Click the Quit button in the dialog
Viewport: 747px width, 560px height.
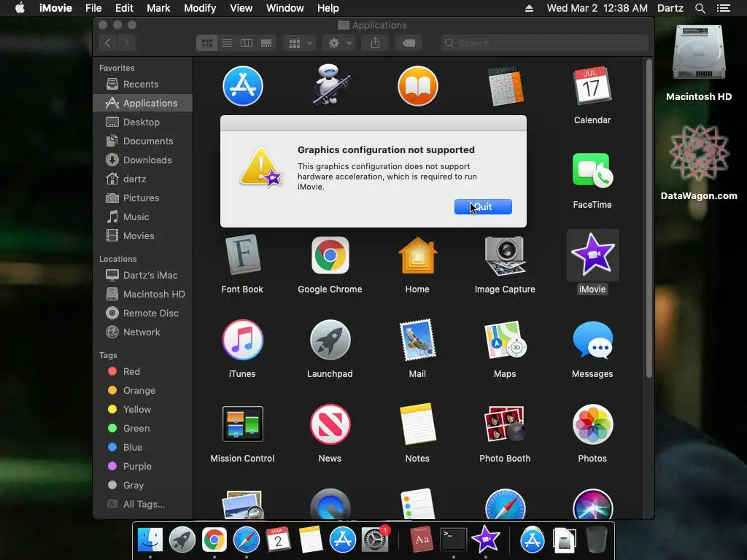point(483,206)
